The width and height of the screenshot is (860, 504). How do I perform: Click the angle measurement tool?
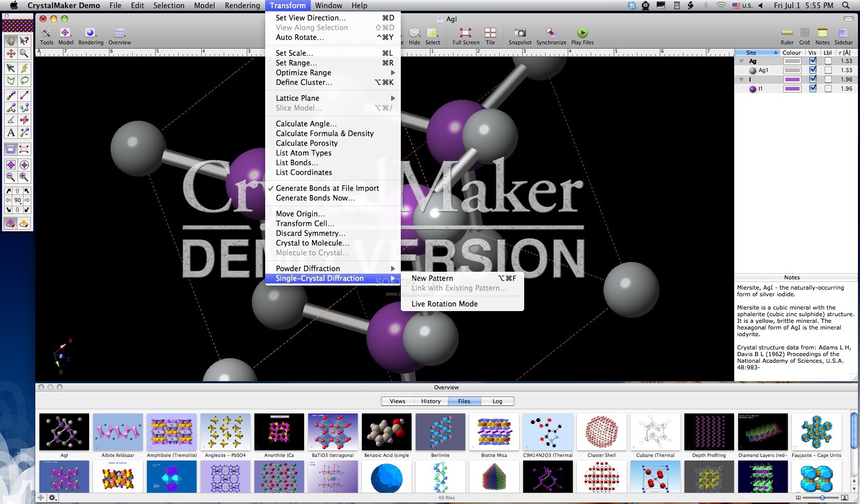click(10, 120)
